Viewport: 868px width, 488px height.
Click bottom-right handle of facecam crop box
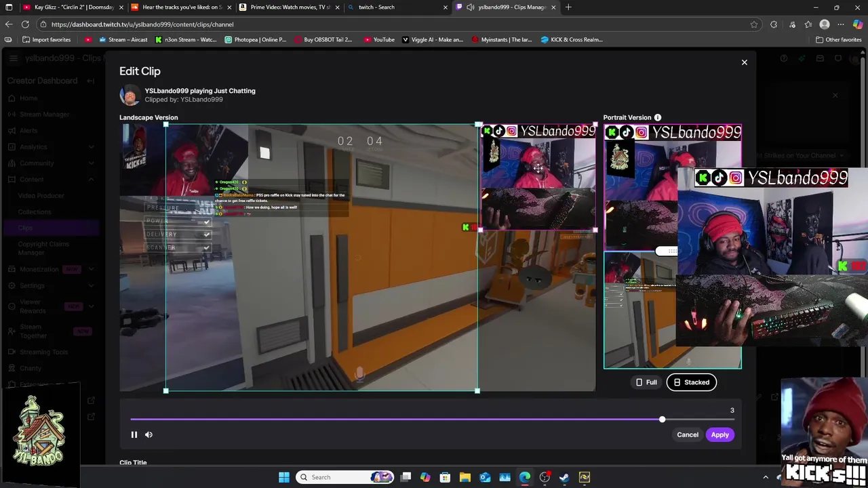(595, 230)
